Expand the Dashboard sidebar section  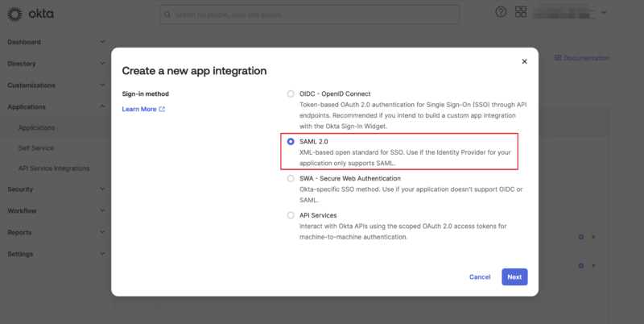point(102,42)
